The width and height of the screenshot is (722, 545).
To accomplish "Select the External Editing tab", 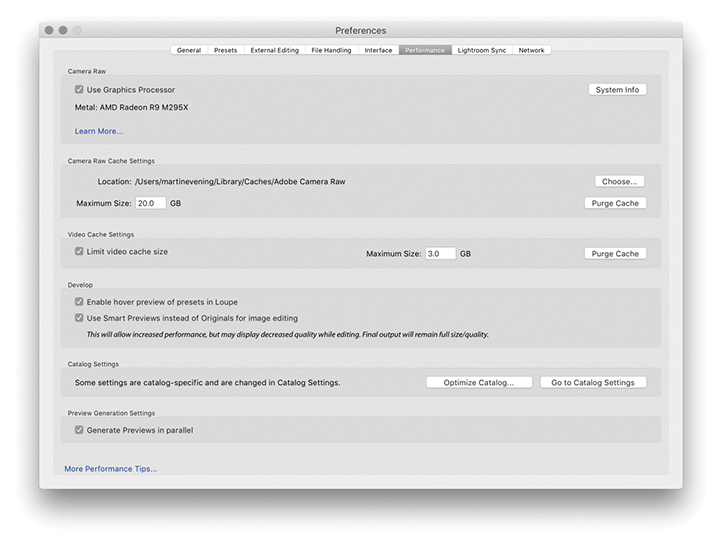I will pyautogui.click(x=274, y=50).
